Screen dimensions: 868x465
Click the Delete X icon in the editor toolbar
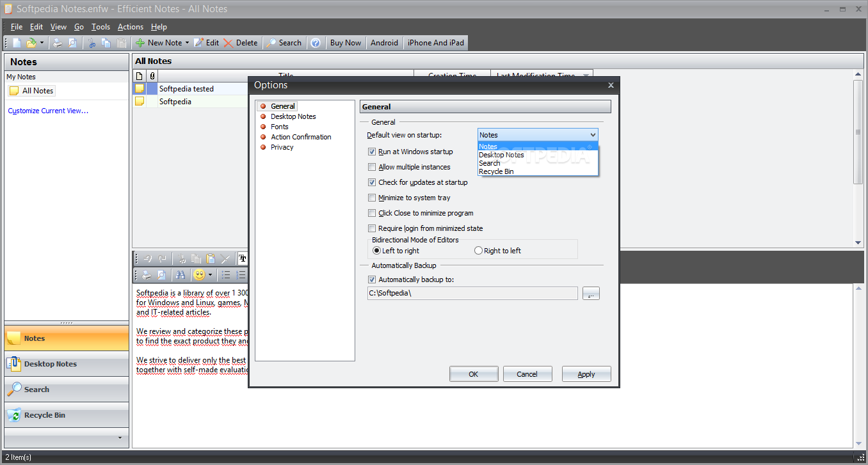(x=225, y=259)
